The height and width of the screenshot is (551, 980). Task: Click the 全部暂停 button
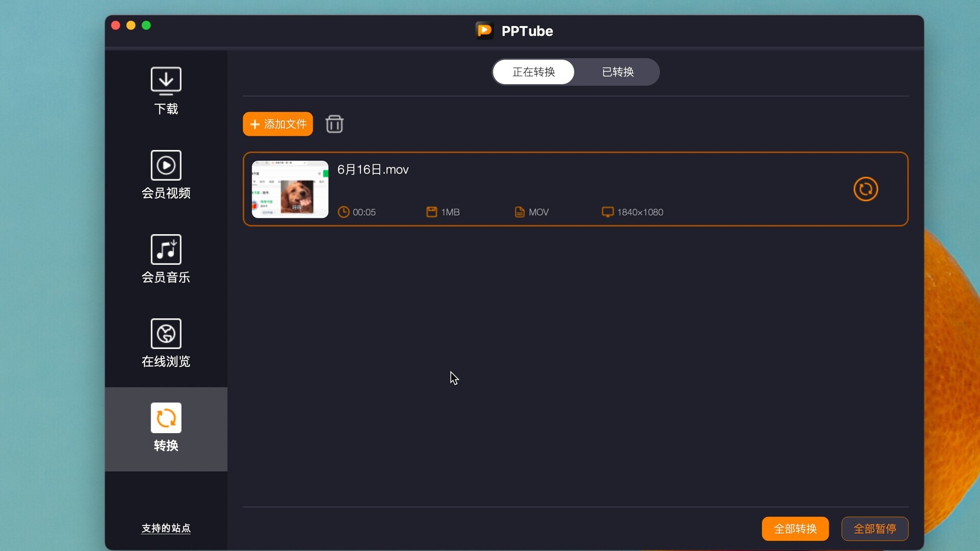click(x=875, y=529)
